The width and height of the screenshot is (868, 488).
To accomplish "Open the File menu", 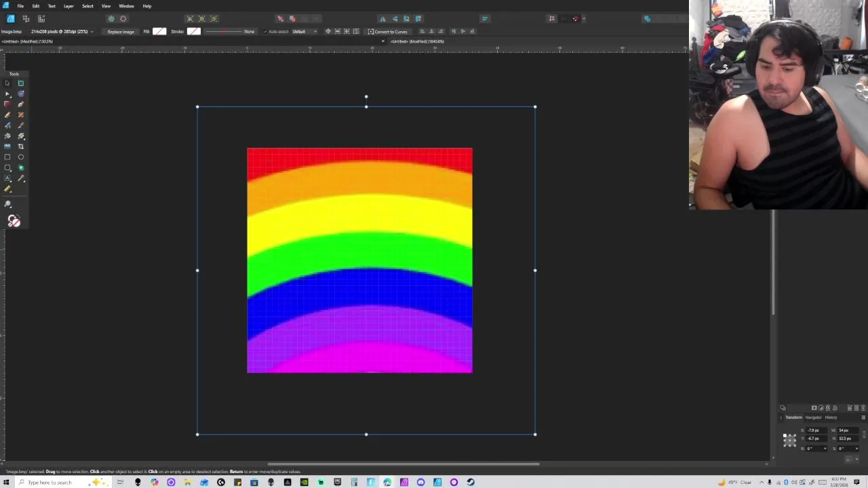I will point(20,6).
